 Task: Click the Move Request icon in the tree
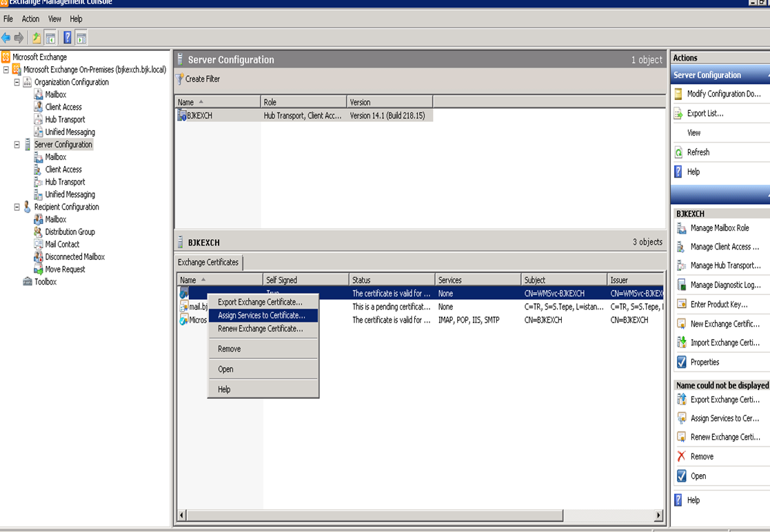(39, 269)
